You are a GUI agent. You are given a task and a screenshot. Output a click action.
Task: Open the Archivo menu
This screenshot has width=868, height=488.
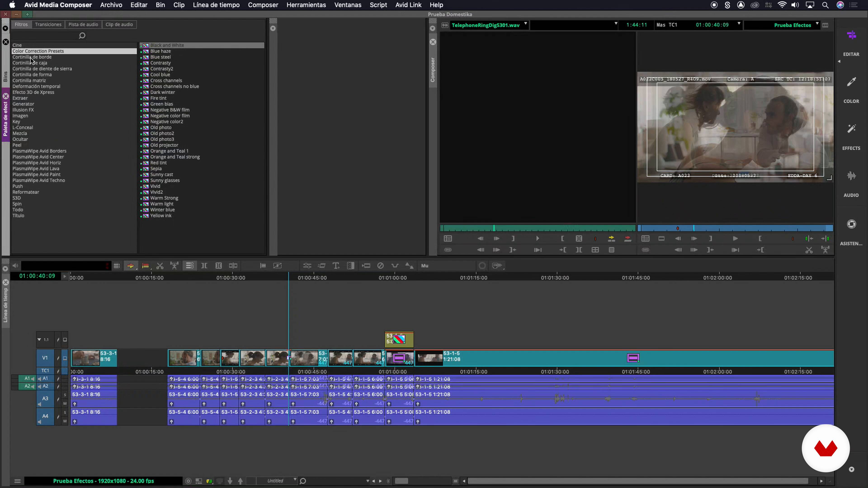(x=111, y=5)
